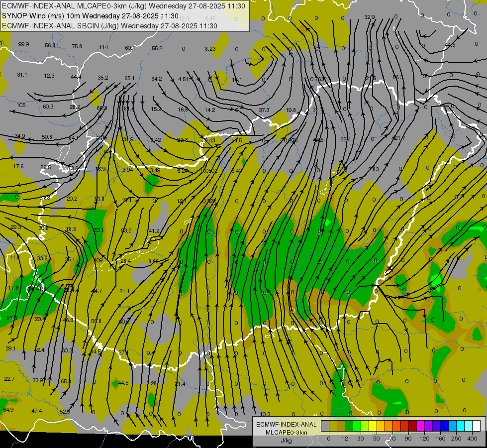Click the bright yellow legend swatch

point(373,426)
